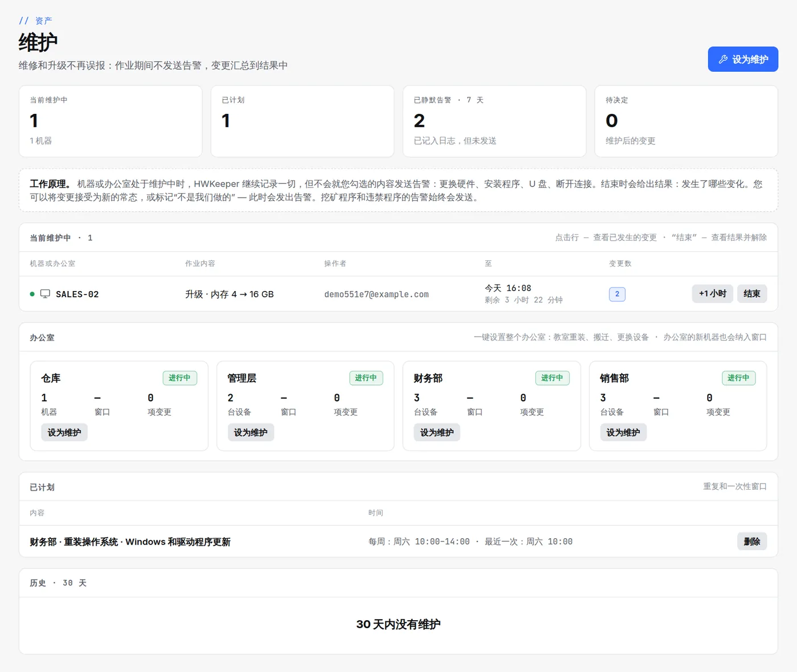Click the 仓库 office card title
Image resolution: width=797 pixels, height=672 pixels.
tap(51, 378)
